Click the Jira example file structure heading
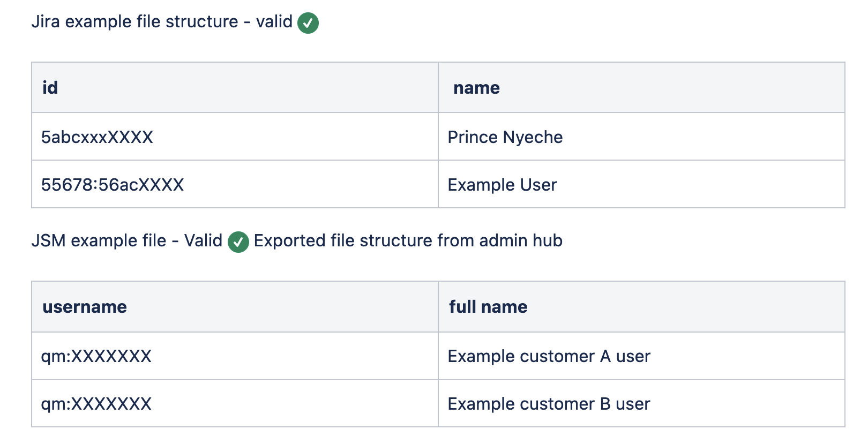The image size is (868, 437). [x=134, y=22]
